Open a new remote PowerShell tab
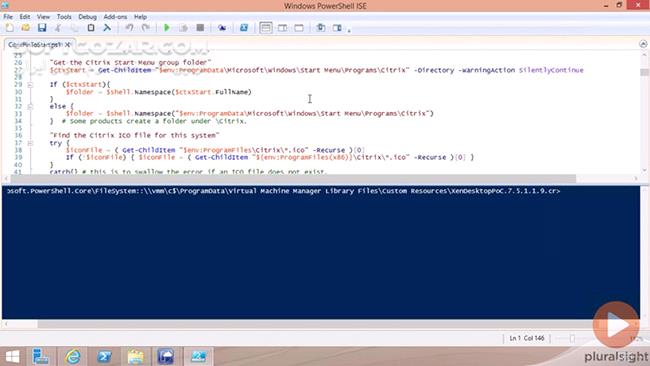The width and height of the screenshot is (650, 366). (x=222, y=28)
